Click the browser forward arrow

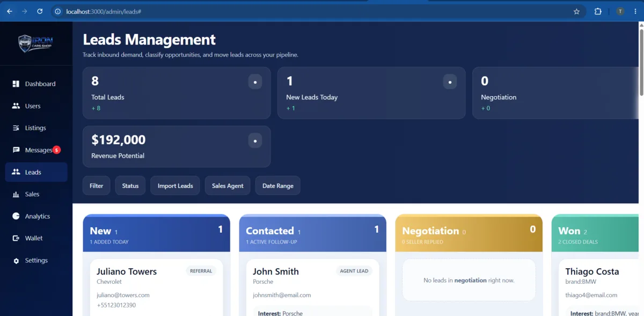click(x=25, y=11)
